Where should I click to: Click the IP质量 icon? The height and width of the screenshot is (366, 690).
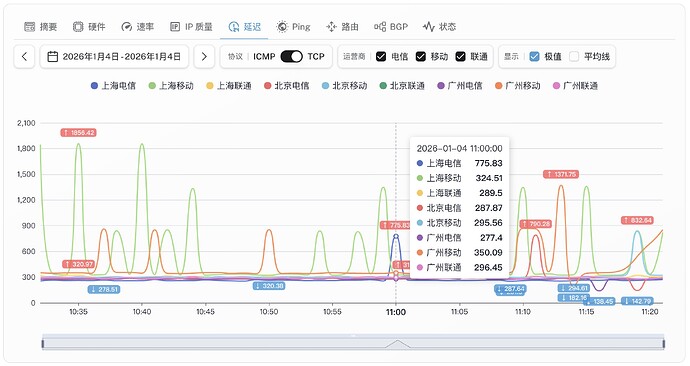tap(175, 27)
